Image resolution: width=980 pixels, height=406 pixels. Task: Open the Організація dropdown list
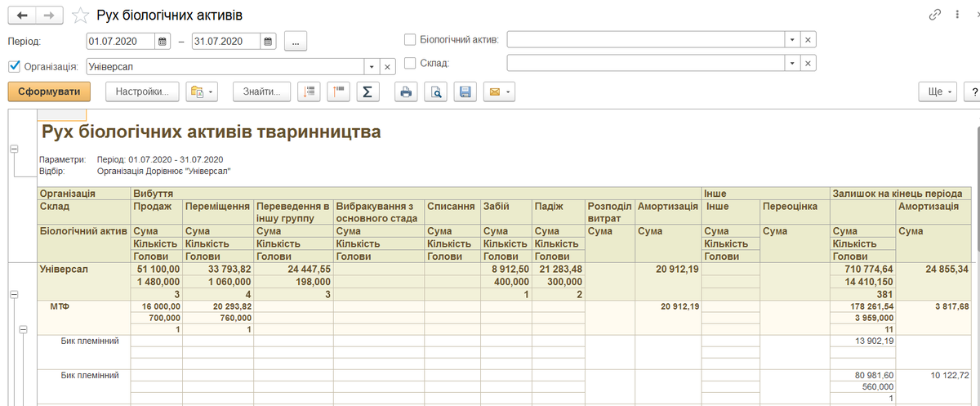[372, 67]
